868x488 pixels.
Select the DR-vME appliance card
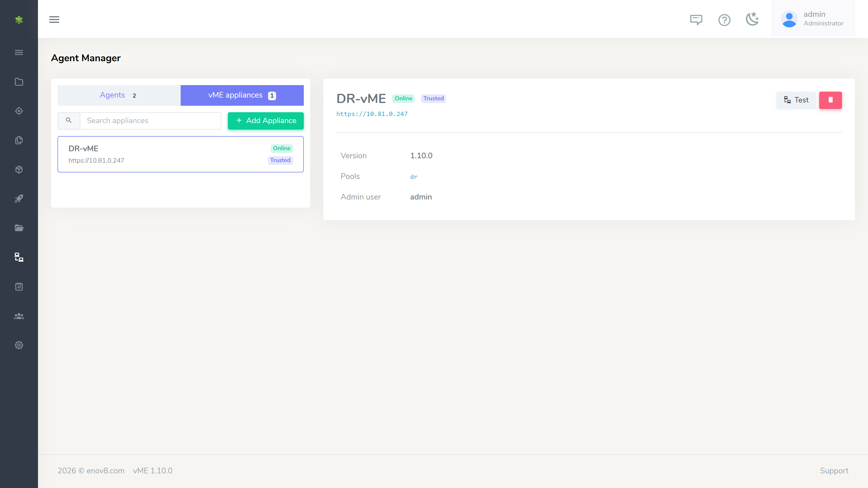point(181,154)
